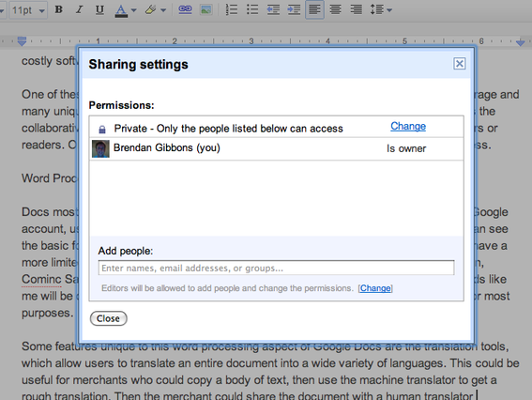
Task: Create a bulleted list
Action: pyautogui.click(x=252, y=9)
